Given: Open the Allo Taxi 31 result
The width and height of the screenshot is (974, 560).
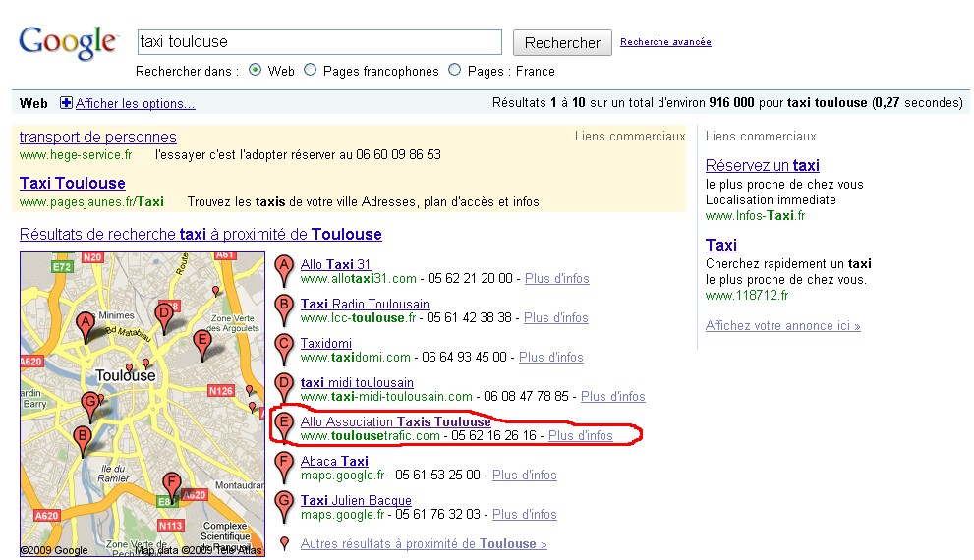Looking at the screenshot, I should tap(335, 264).
